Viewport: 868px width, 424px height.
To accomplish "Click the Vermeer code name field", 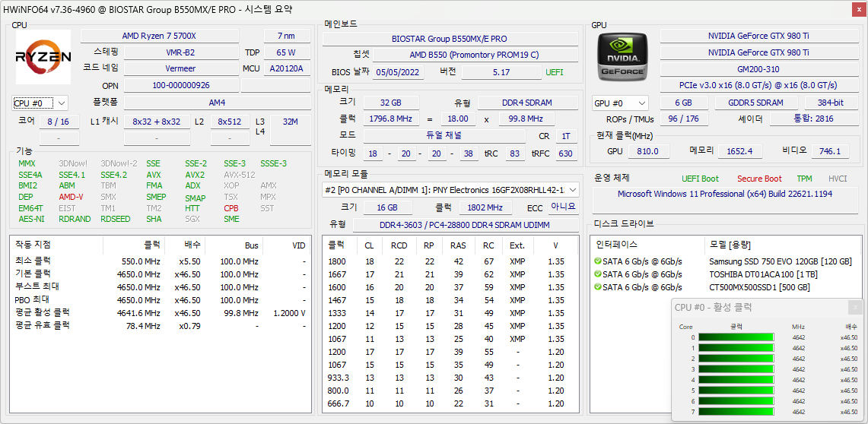I will click(x=180, y=68).
